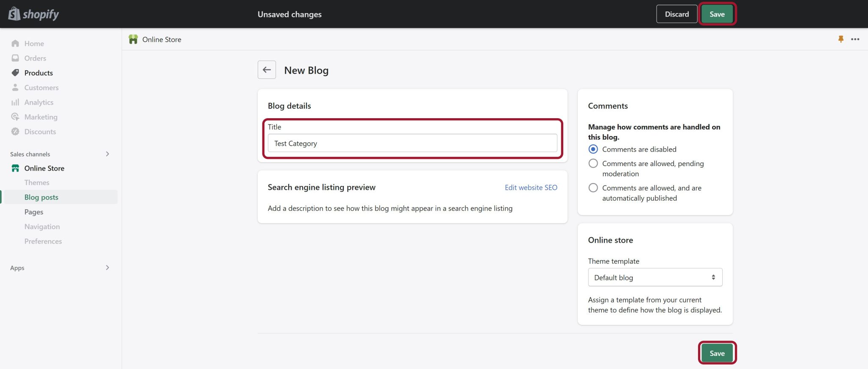This screenshot has height=369, width=868.
Task: Open Products in the sidebar
Action: [x=39, y=72]
